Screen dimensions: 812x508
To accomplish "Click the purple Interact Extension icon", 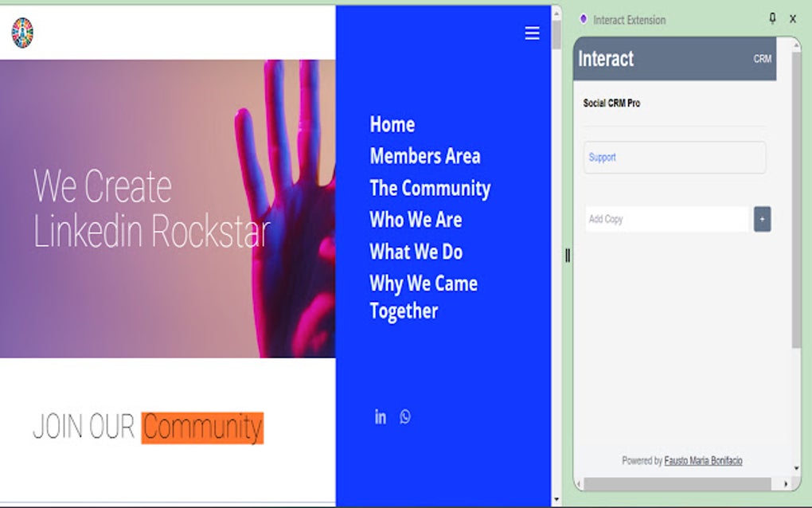I will point(584,19).
